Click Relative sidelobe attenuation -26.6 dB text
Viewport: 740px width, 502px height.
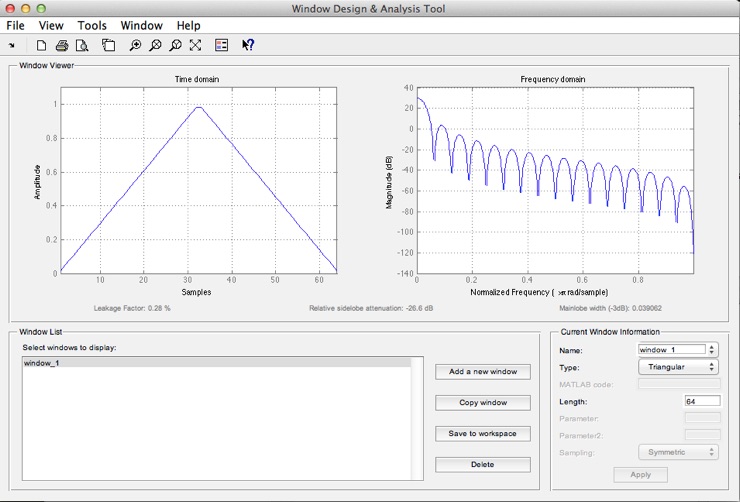[x=371, y=308]
